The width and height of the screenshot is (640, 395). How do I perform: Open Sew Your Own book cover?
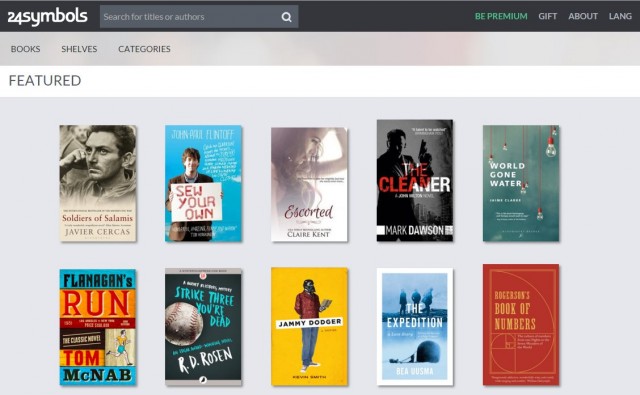pyautogui.click(x=203, y=183)
